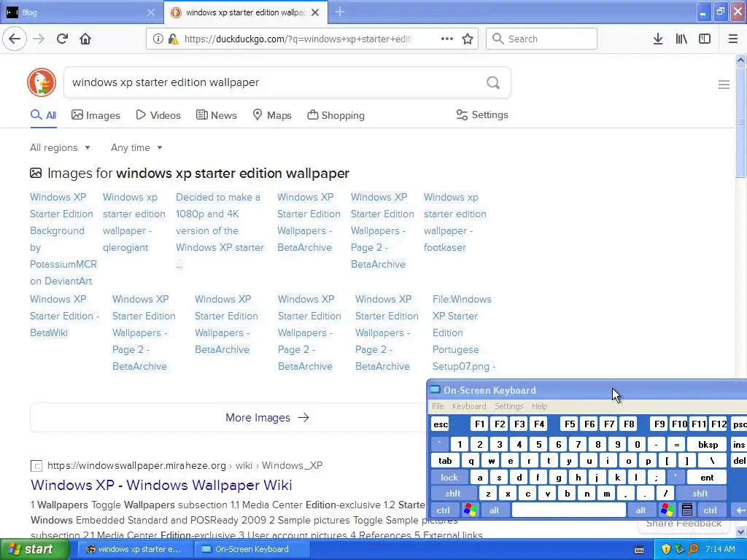The height and width of the screenshot is (560, 747).
Task: Switch to the Shopping search tab
Action: click(336, 115)
